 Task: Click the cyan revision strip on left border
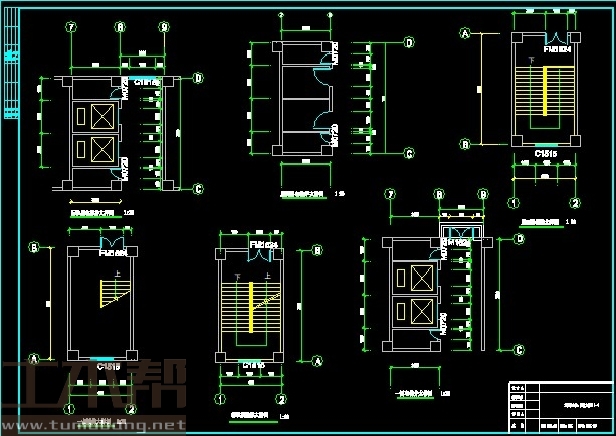(x=11, y=57)
